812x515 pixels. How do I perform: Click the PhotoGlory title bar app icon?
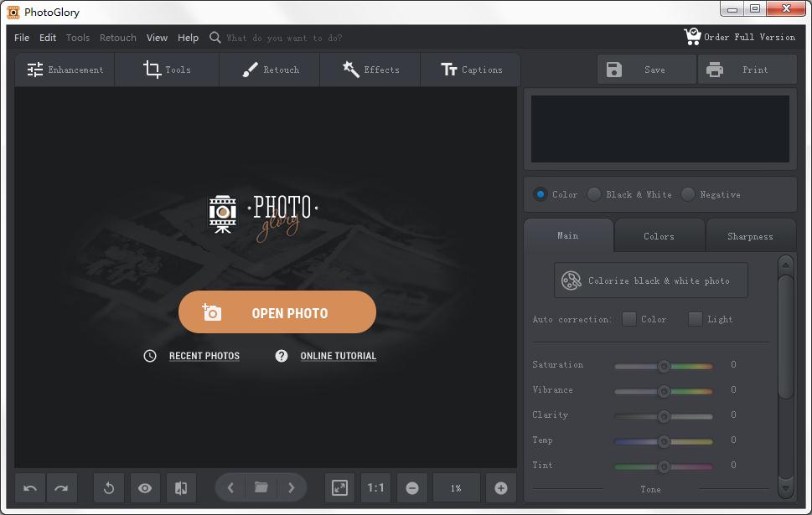click(x=13, y=12)
